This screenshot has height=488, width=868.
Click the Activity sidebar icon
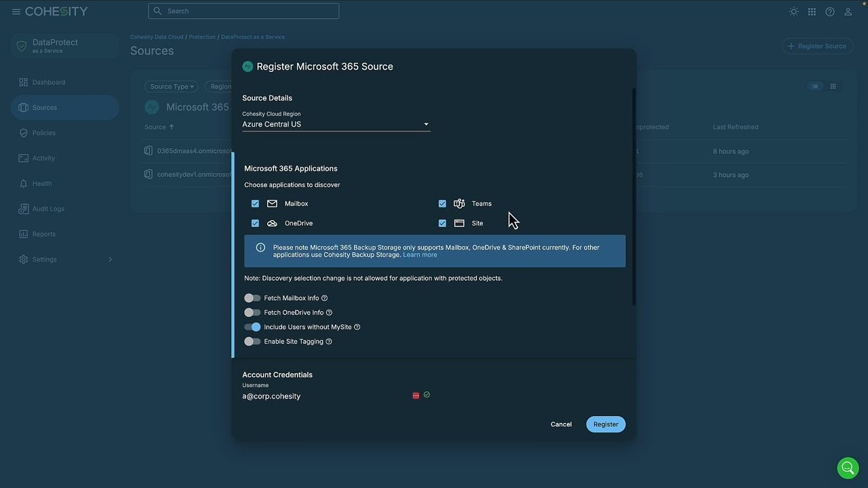click(24, 158)
